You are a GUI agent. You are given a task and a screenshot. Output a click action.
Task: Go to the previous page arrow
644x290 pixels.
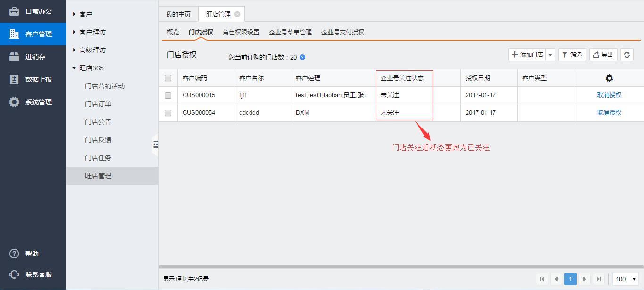coord(556,279)
